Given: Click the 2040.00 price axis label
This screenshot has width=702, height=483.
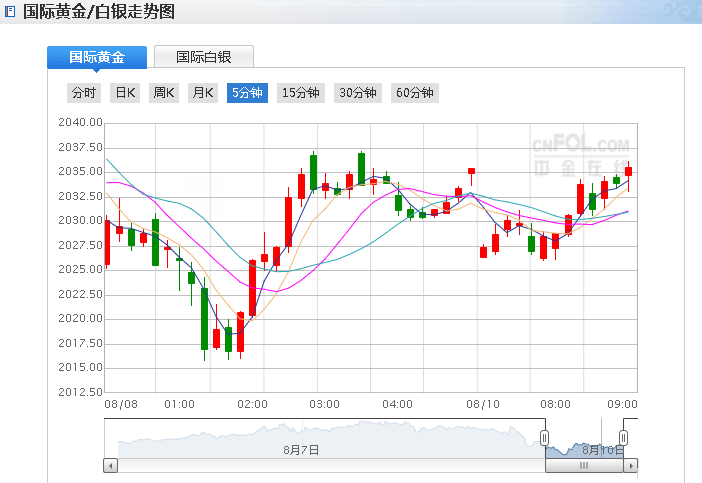Looking at the screenshot, I should coord(81,122).
